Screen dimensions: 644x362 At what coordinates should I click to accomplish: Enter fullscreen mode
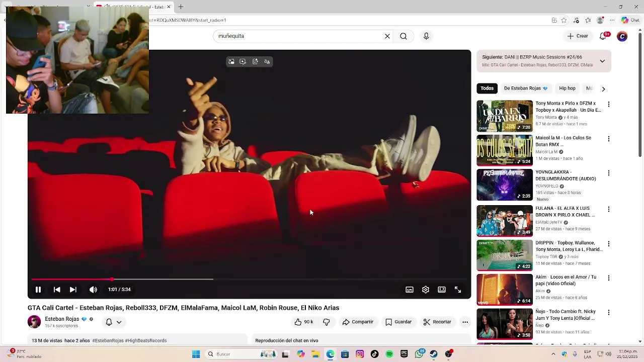coord(458,290)
